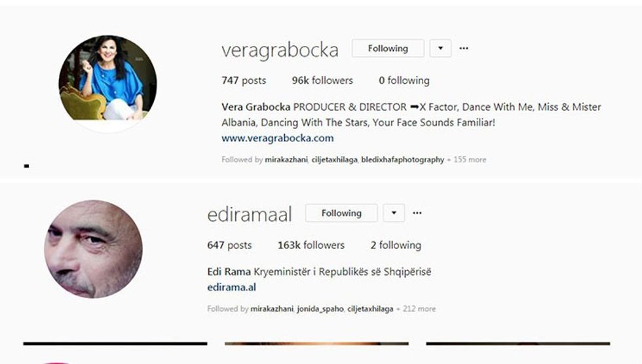Expand suggestions arrow next to veragrabocka Following
642x364 pixels.
440,48
